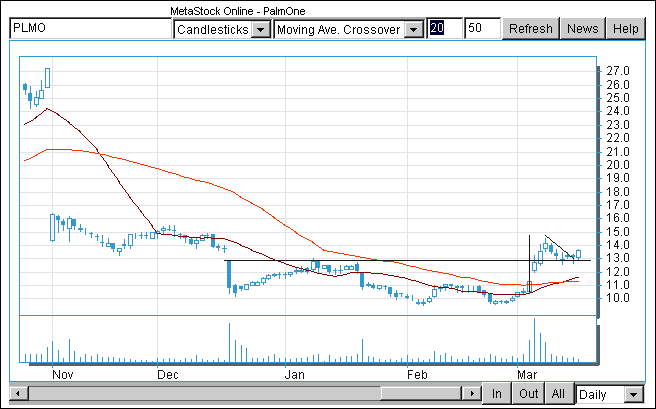Viewport: 656px width, 409px height.
Task: Click the 10.0 price axis label
Action: 618,298
